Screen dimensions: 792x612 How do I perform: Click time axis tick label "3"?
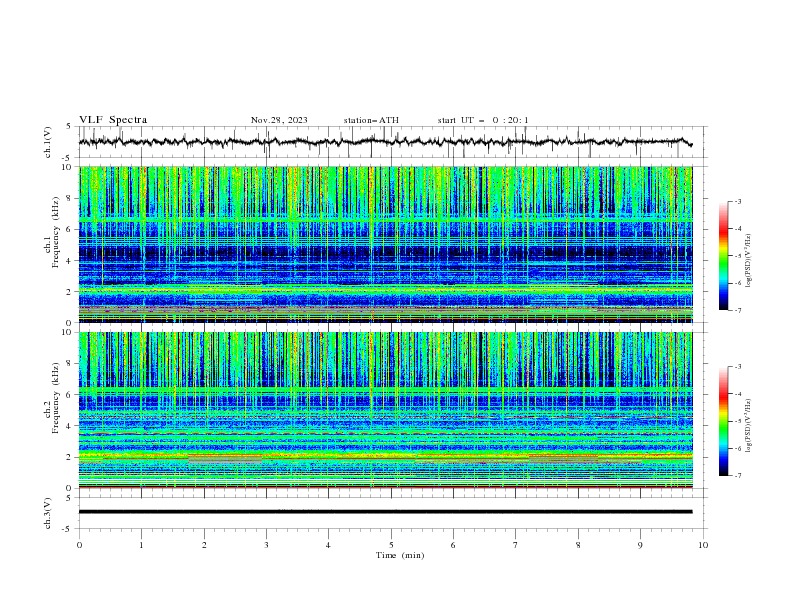point(266,545)
